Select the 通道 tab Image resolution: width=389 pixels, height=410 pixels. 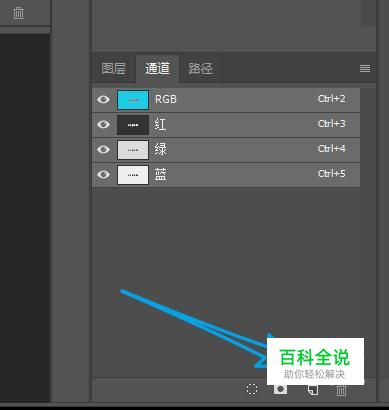[158, 68]
